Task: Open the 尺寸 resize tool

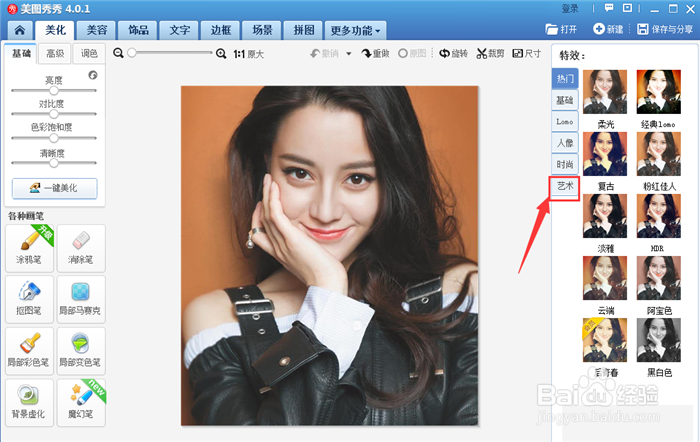Action: (527, 54)
